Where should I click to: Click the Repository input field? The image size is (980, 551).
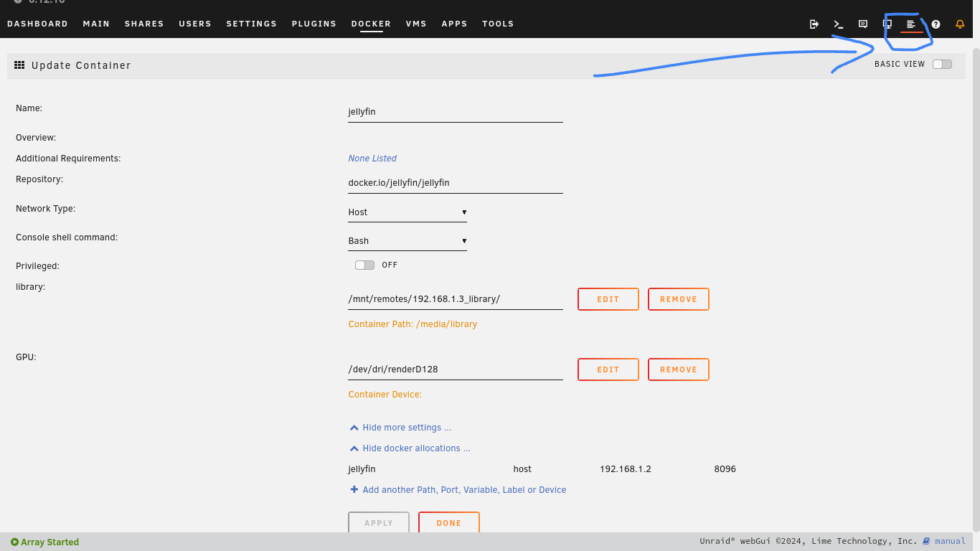(455, 183)
